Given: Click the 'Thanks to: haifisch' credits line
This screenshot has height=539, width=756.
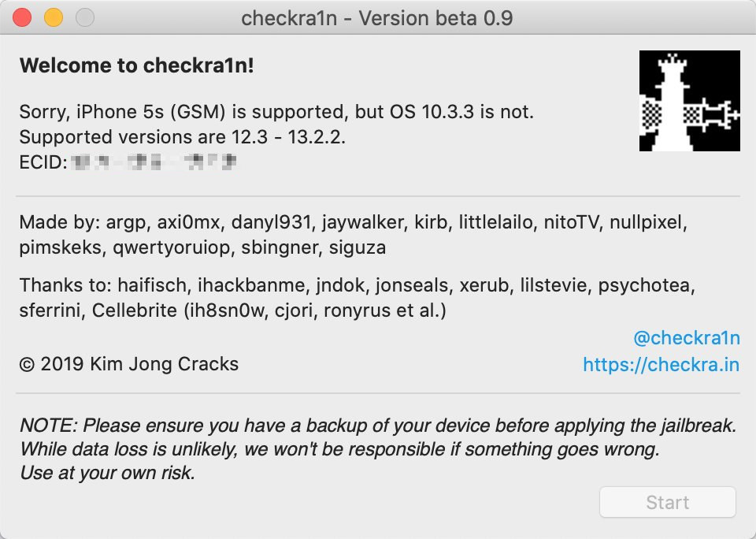Looking at the screenshot, I should [x=357, y=285].
